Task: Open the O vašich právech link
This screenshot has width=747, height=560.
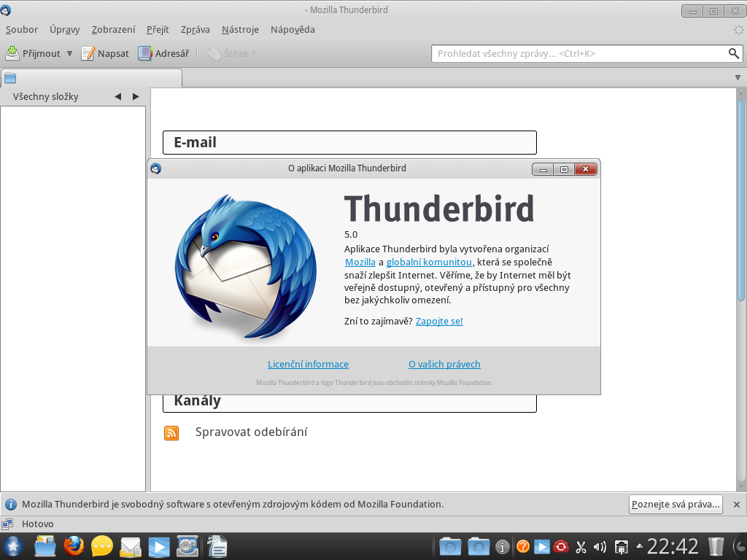Action: click(x=444, y=365)
